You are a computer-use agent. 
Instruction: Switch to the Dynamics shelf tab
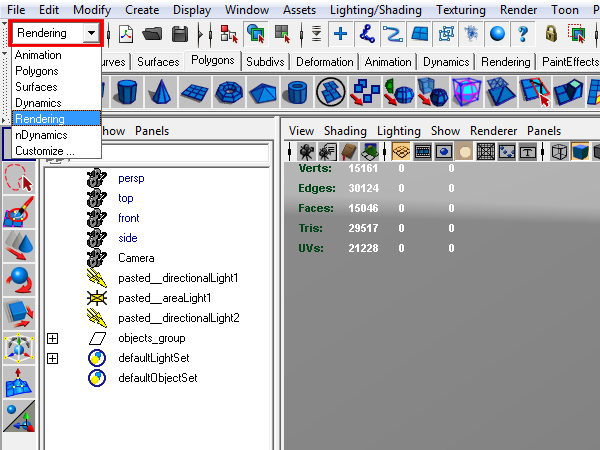(446, 62)
